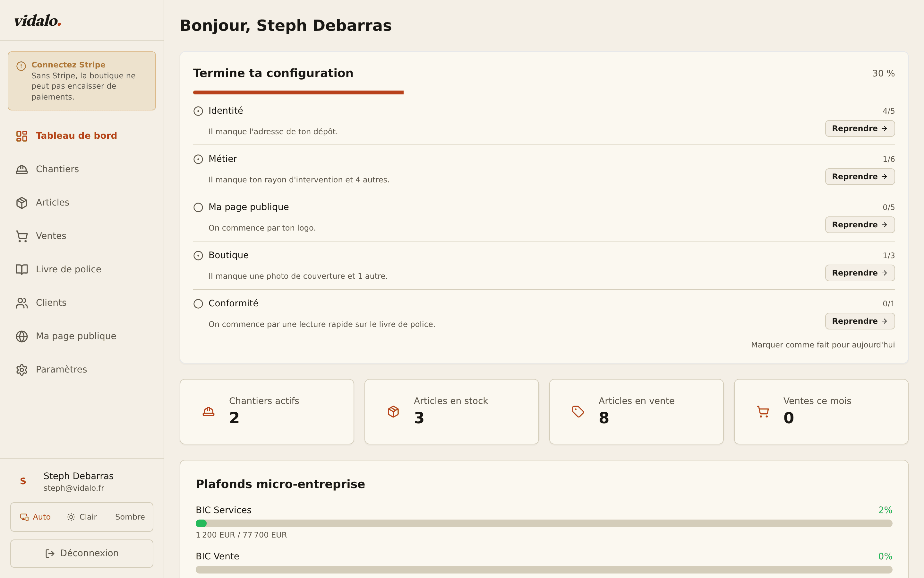Click the 'Plafonds micro-entreprise' heading

tap(280, 484)
